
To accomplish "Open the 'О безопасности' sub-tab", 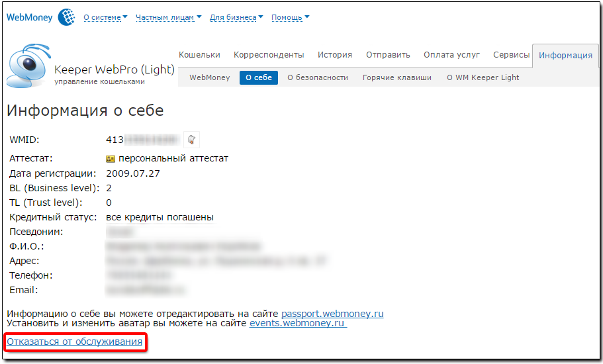I will (x=318, y=77).
